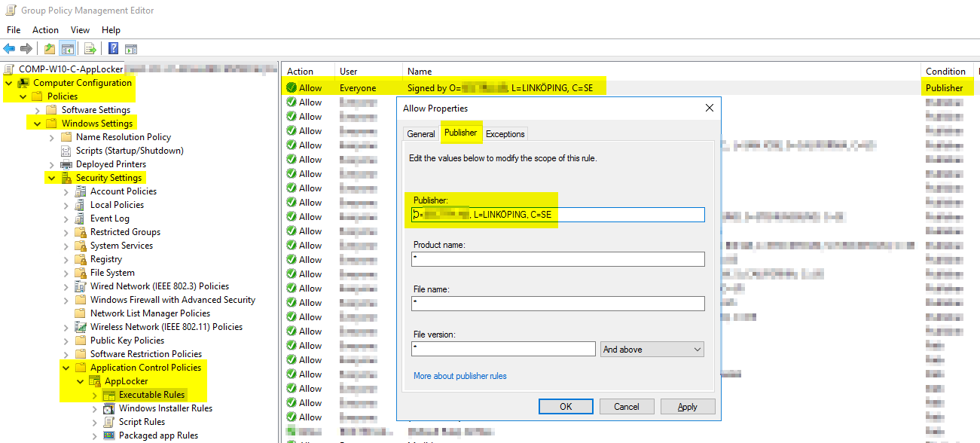This screenshot has width=980, height=443.
Task: Open the 'And above' file version dropdown
Action: click(x=652, y=350)
